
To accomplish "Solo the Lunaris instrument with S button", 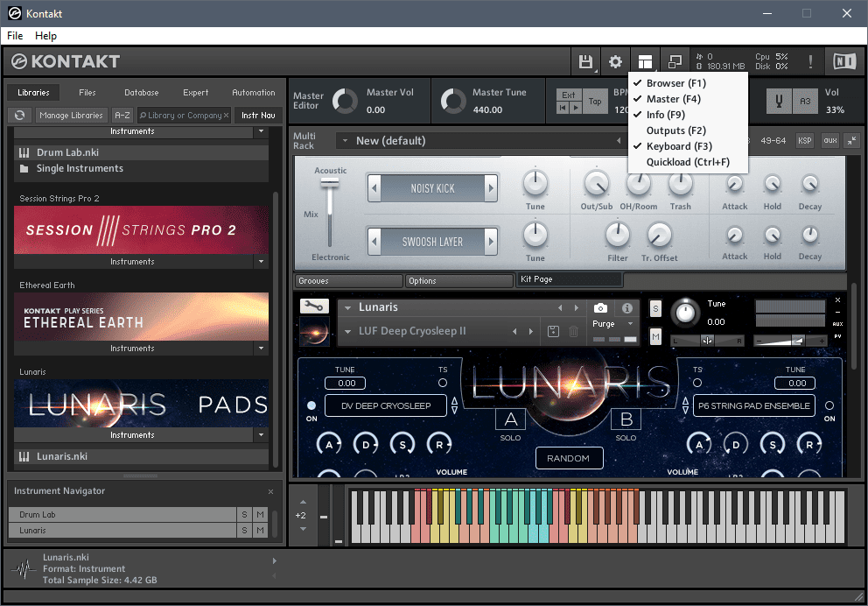I will click(655, 308).
